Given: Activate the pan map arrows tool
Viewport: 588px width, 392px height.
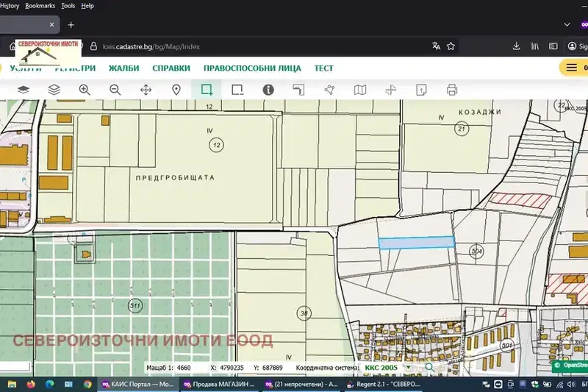Looking at the screenshot, I should click(146, 90).
